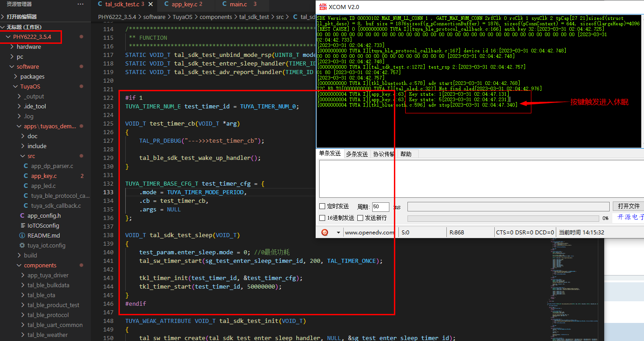Click the red serial port power icon in XCOM
Viewport: 644px width, 341px height.
pyautogui.click(x=324, y=232)
